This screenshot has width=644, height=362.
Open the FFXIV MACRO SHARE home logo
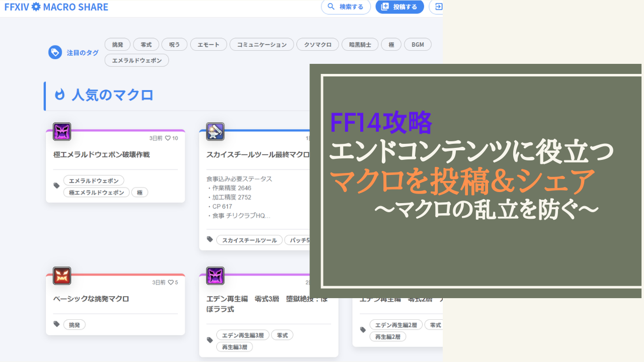[x=56, y=7]
